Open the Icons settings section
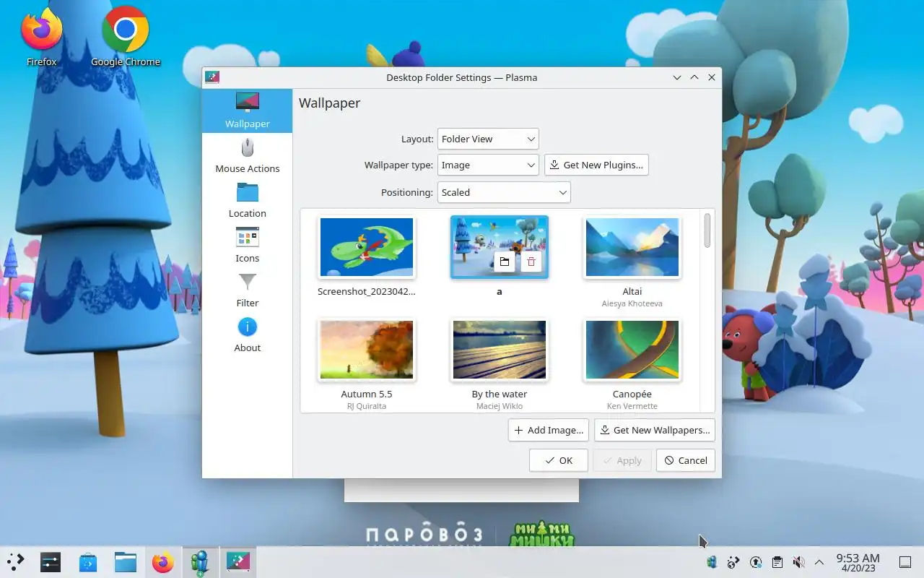 [247, 246]
